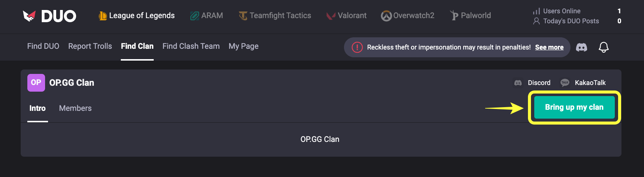Screen dimensions: 644x177
Task: Open Report Trolls menu item
Action: (90, 46)
